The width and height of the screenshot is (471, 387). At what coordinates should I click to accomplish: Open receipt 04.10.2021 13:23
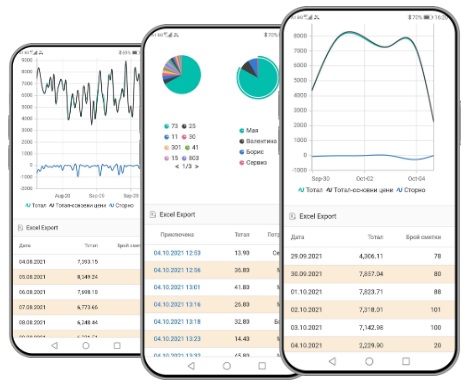pos(177,339)
